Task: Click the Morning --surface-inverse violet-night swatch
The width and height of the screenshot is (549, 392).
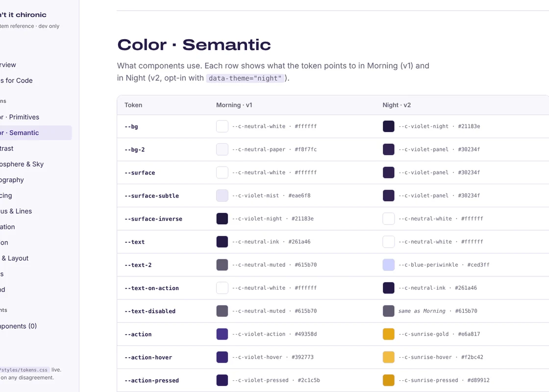Action: point(222,219)
